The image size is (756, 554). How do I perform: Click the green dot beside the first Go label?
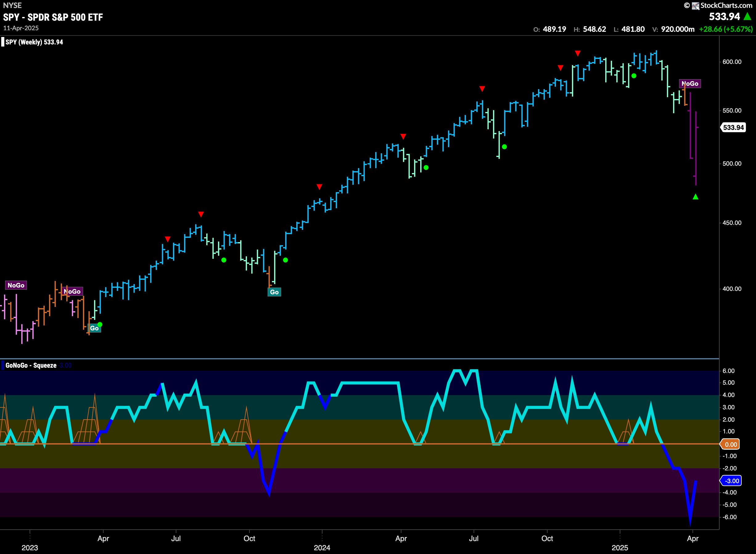pyautogui.click(x=100, y=324)
